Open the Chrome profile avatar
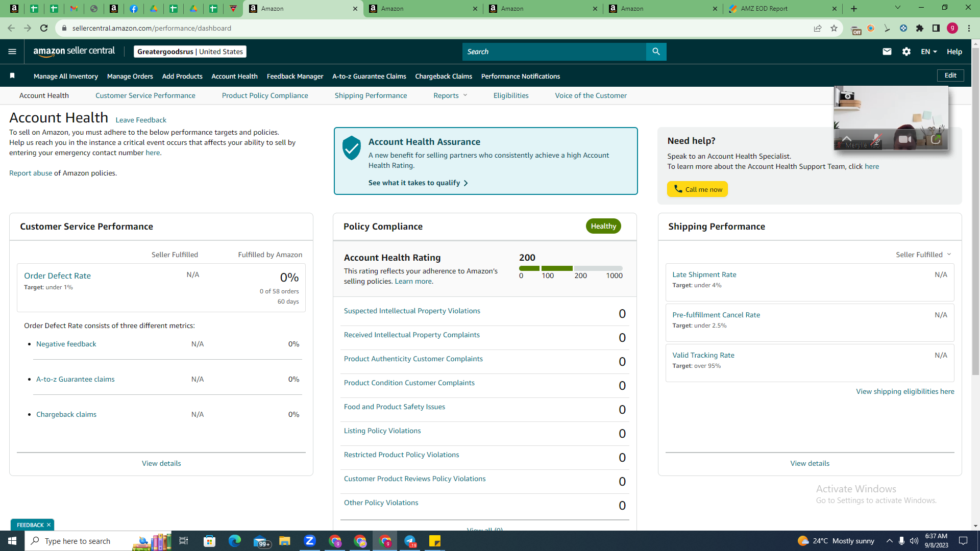The height and width of the screenshot is (551, 980). [952, 28]
